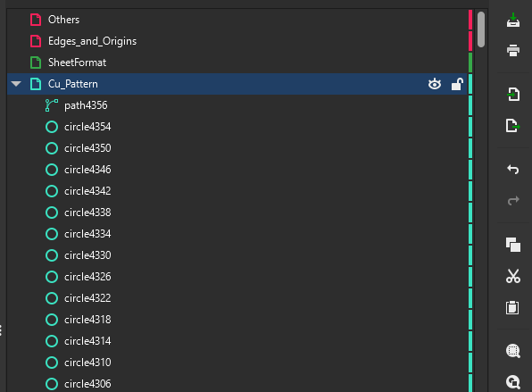Click the layers panel vertical scrollbar thumb
This screenshot has height=392, width=532.
tap(481, 29)
